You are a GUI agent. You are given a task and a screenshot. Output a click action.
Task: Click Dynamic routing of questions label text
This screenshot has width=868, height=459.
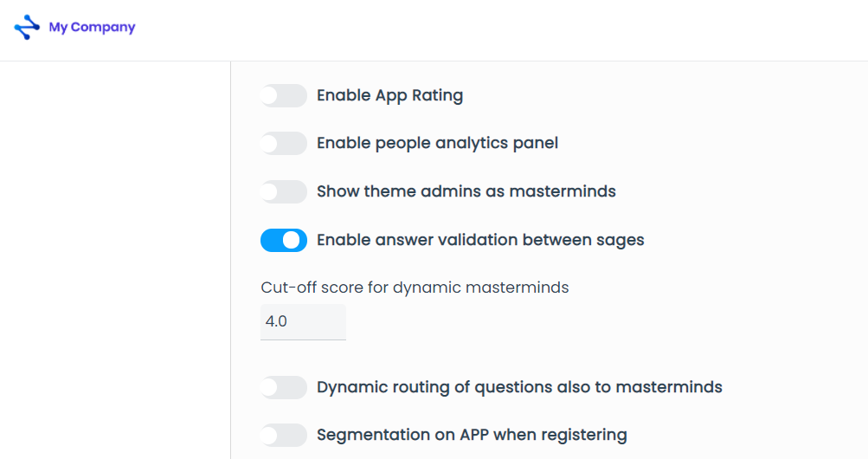point(519,388)
